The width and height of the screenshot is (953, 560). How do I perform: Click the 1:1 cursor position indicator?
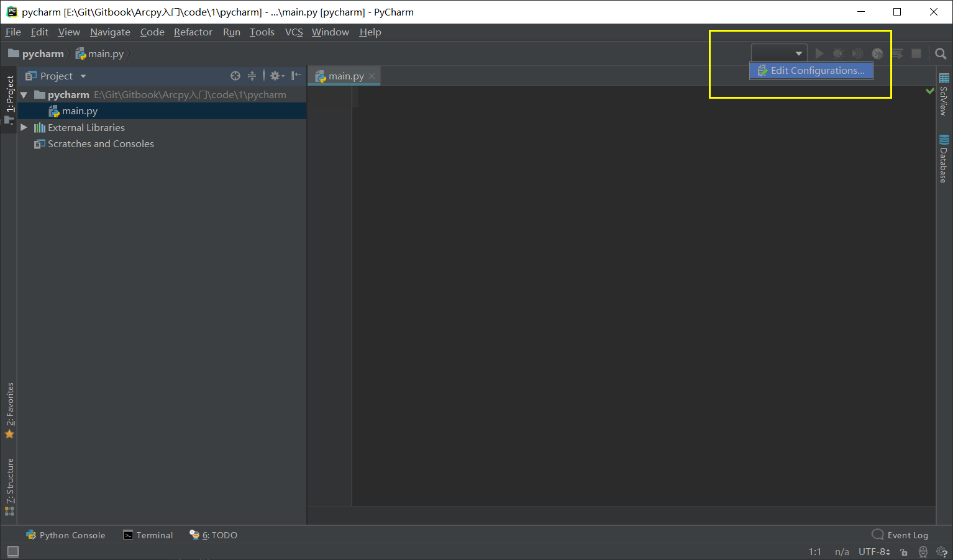click(815, 552)
